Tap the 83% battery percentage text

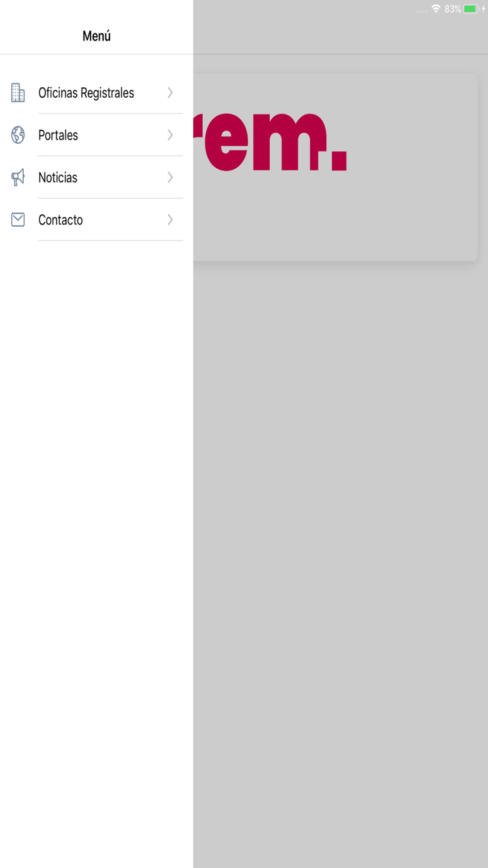click(453, 9)
